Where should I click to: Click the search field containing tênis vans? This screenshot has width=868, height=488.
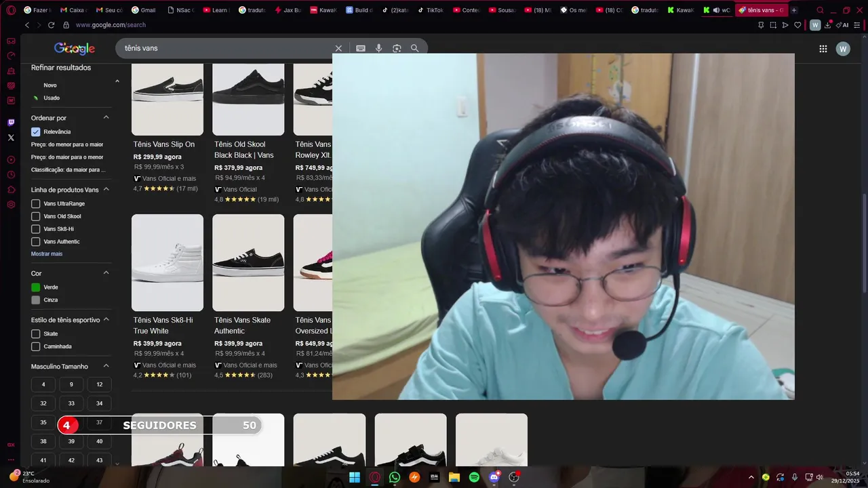coord(227,48)
